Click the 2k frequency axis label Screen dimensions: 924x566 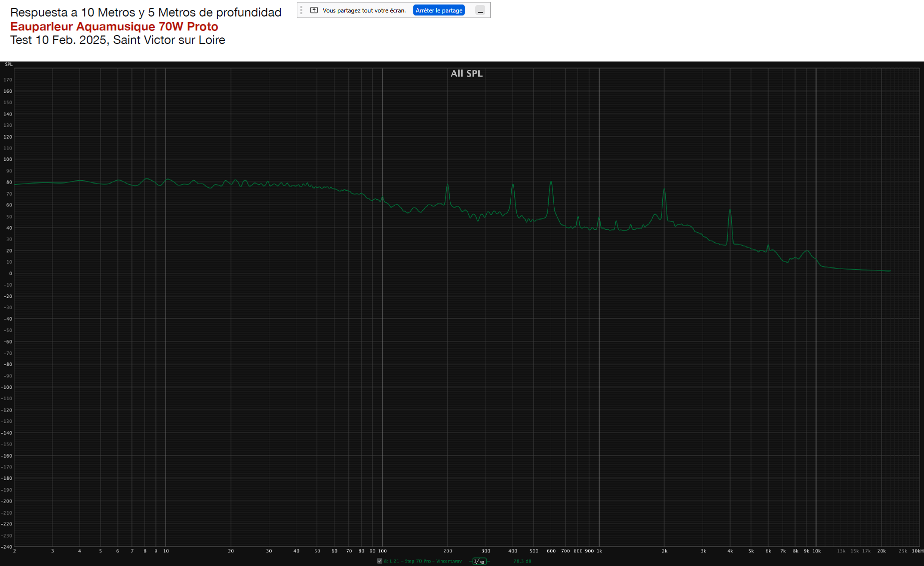click(x=665, y=551)
